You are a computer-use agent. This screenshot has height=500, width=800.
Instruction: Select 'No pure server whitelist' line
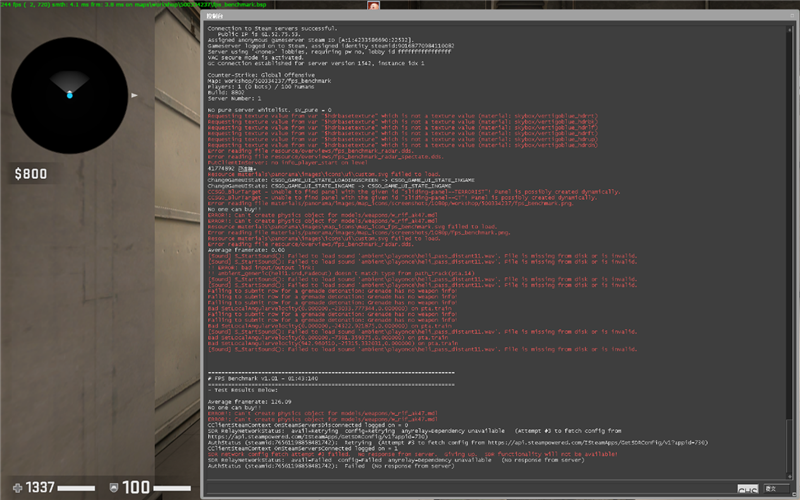269,110
